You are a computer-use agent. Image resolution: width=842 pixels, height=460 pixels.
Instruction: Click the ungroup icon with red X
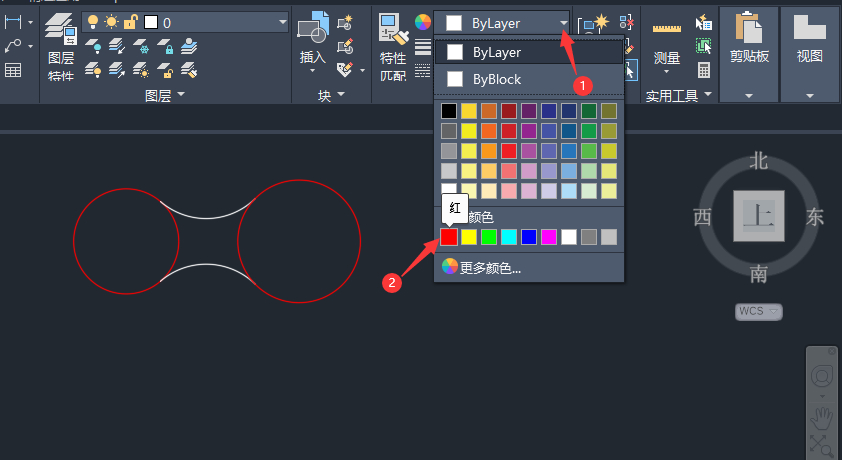627,22
